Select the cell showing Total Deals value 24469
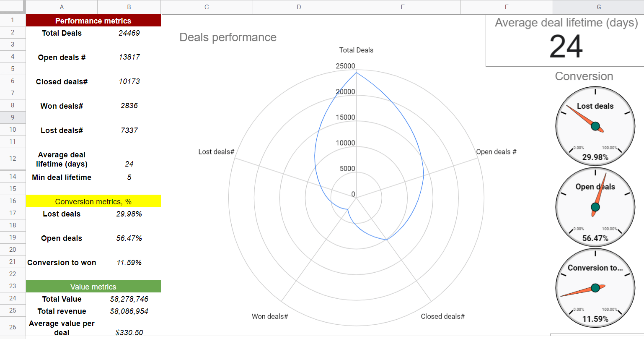The width and height of the screenshot is (644, 339). pyautogui.click(x=129, y=33)
